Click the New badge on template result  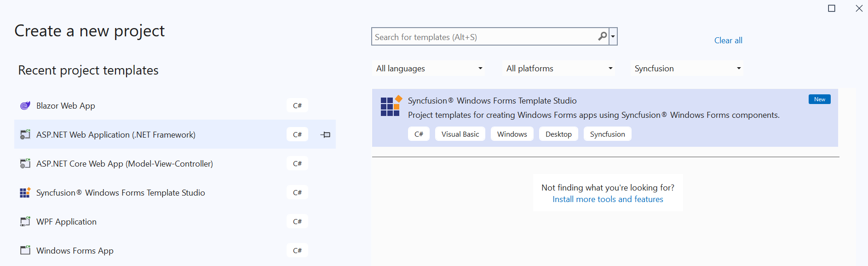pyautogui.click(x=819, y=99)
